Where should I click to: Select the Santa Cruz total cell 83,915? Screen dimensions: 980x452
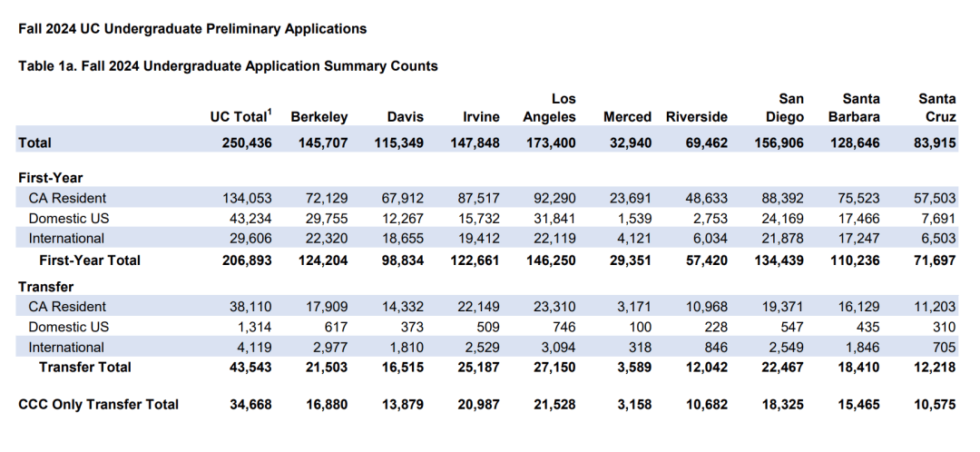930,143
